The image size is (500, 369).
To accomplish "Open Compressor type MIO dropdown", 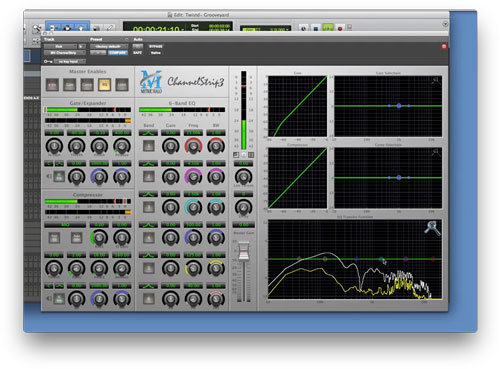I will click(65, 225).
